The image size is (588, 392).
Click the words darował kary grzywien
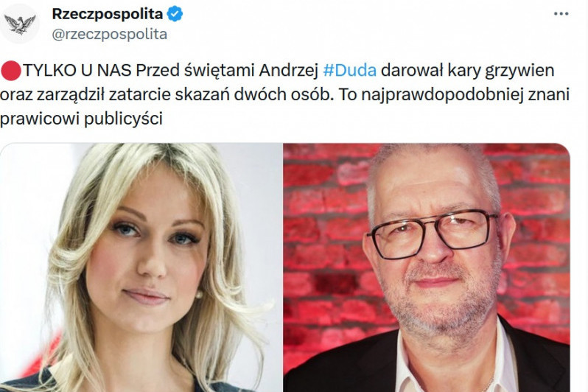tap(468, 71)
